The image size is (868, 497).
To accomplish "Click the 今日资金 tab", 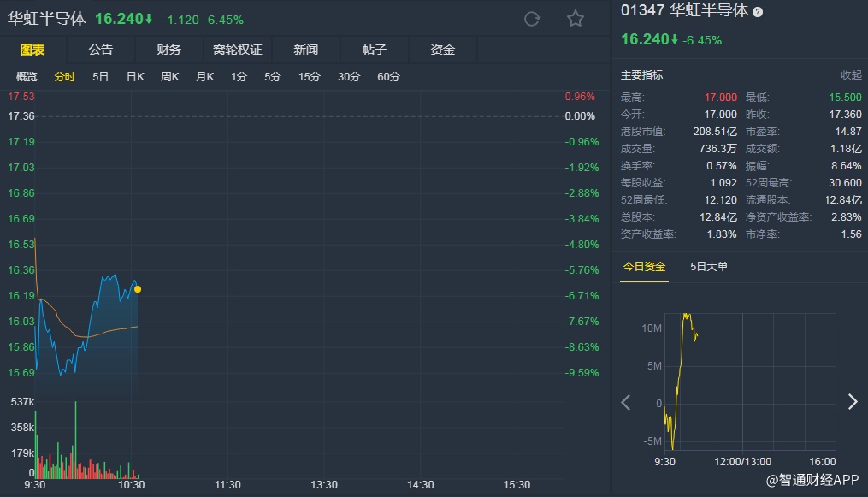I will click(x=644, y=267).
